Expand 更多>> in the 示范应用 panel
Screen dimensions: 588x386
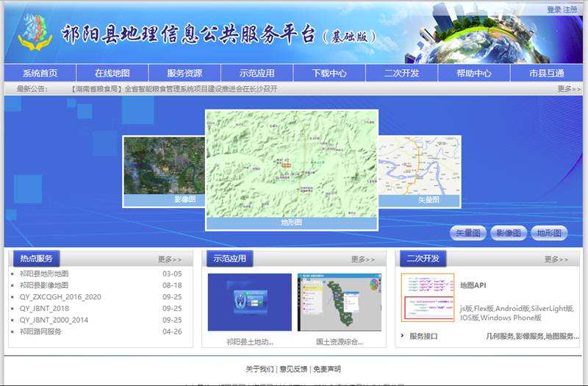click(x=363, y=260)
